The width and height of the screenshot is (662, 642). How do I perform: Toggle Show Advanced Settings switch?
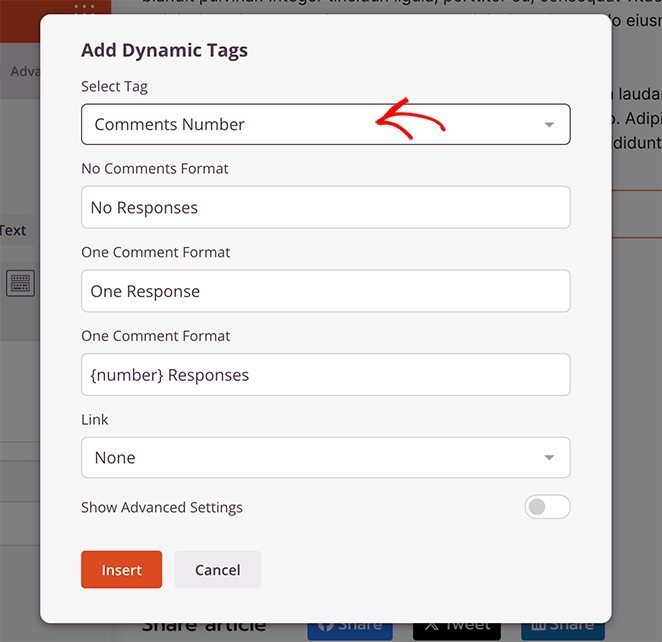(x=547, y=507)
